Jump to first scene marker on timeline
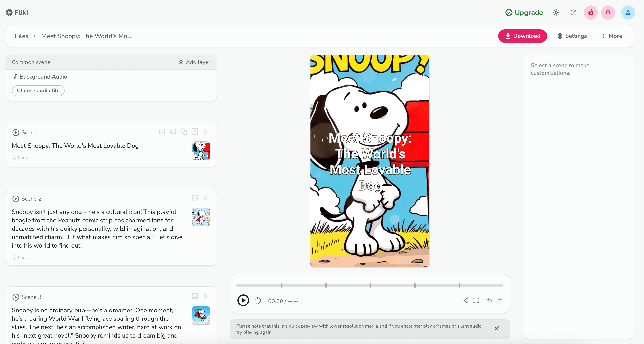Image resolution: width=644 pixels, height=344 pixels. [281, 285]
